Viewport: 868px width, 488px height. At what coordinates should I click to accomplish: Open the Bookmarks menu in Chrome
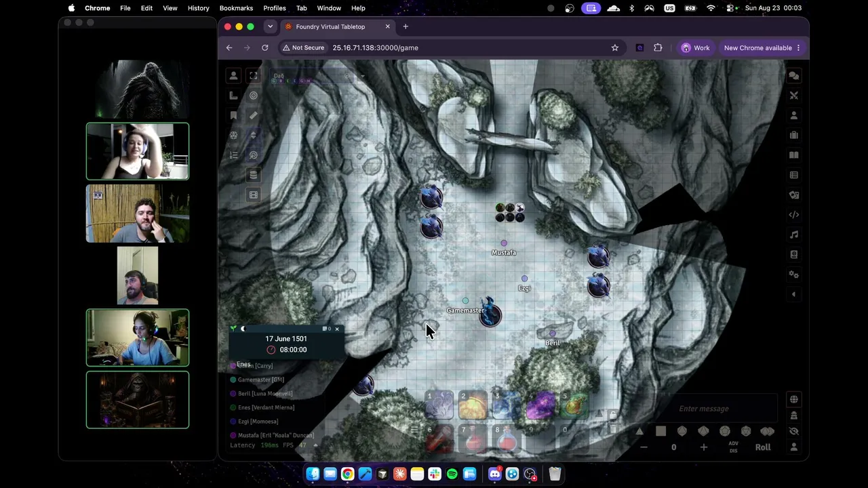(x=236, y=8)
